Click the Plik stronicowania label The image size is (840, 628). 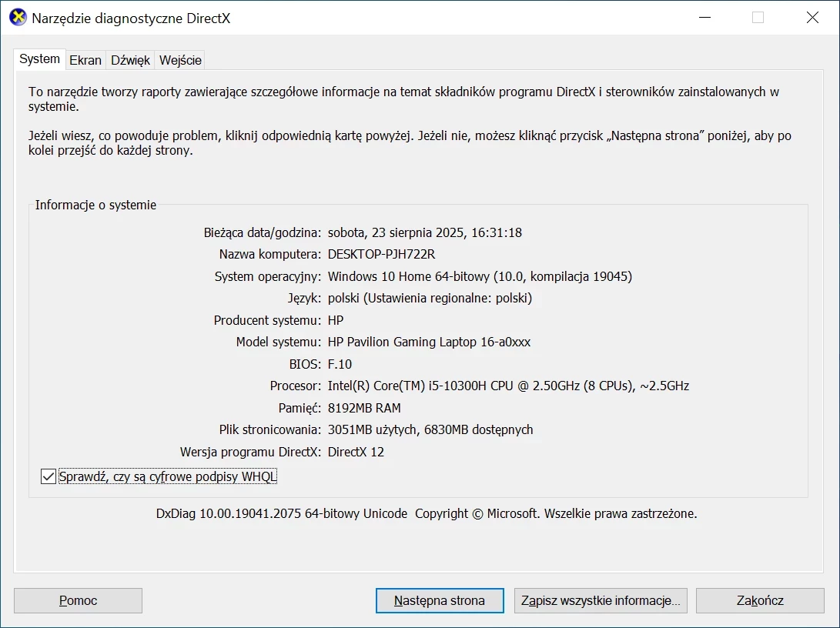coord(270,430)
